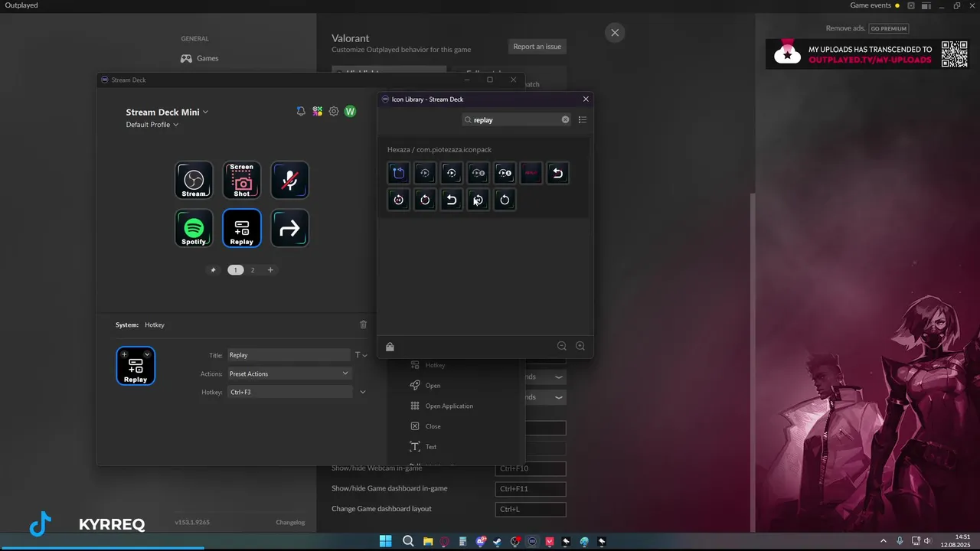Pick last icon in first library row
The width and height of the screenshot is (980, 551).
tap(558, 173)
